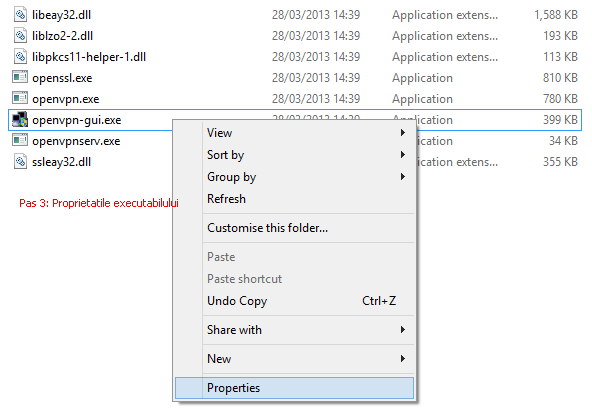The image size is (592, 418).
Task: Click the date cell of liblzo2-2.dll
Action: 316,35
